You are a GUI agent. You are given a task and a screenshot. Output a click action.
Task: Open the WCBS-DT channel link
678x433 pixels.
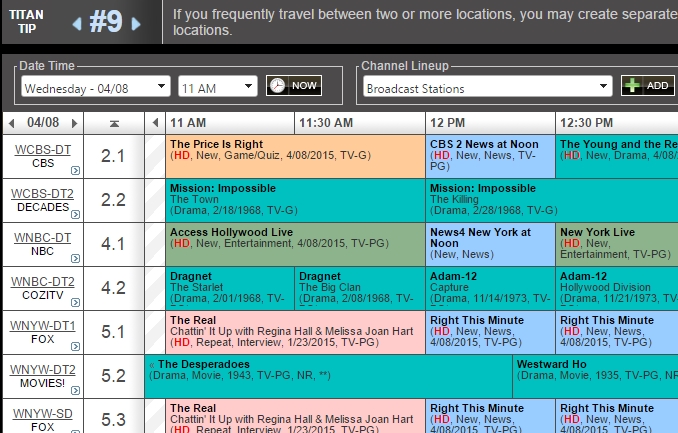click(43, 150)
